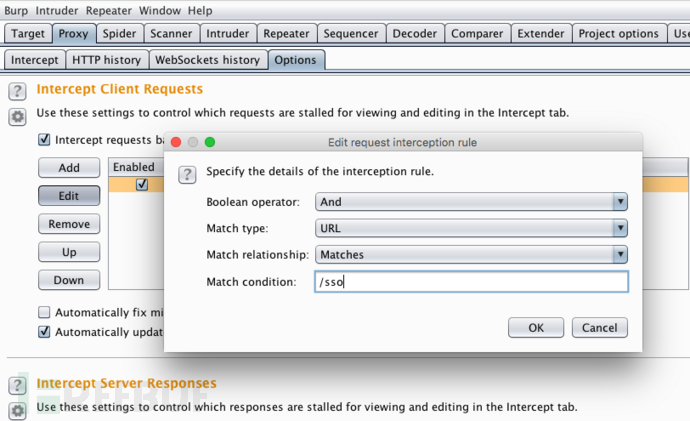The image size is (690, 421).
Task: Open the Match type dropdown
Action: [471, 228]
